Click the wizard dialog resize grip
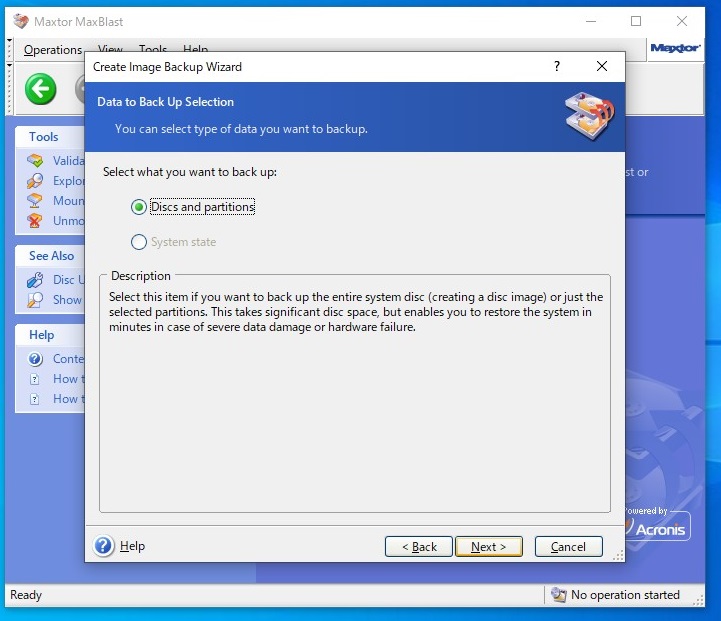This screenshot has height=621, width=721. 618,556
